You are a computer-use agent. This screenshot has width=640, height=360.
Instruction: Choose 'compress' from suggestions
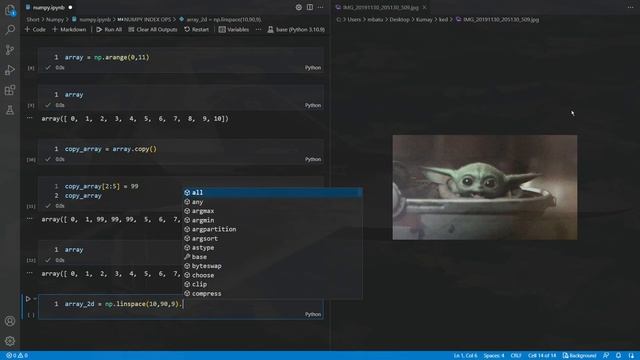(272, 293)
